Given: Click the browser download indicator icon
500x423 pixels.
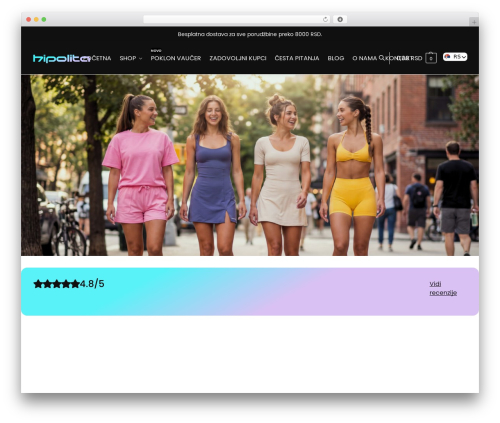Looking at the screenshot, I should click(x=340, y=19).
